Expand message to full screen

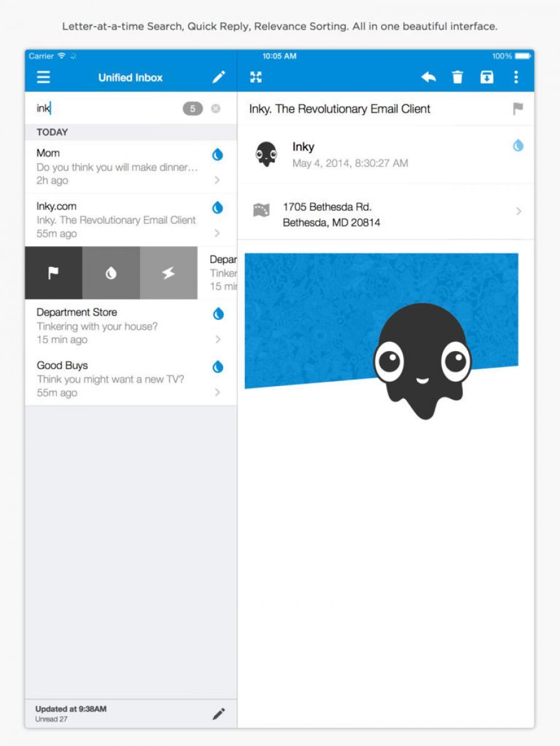pyautogui.click(x=256, y=77)
